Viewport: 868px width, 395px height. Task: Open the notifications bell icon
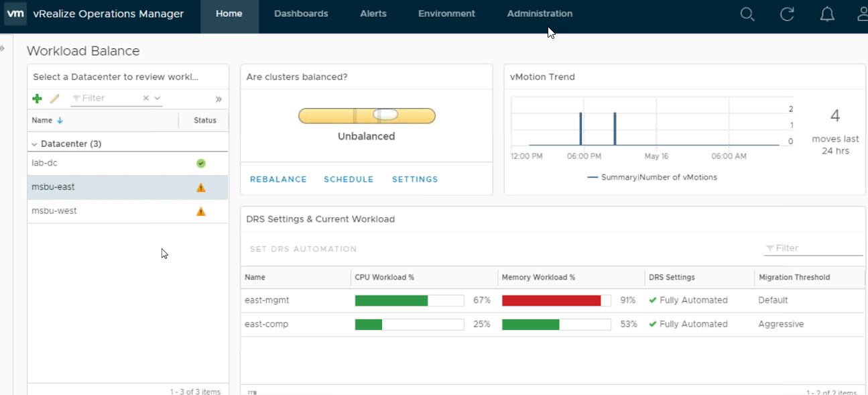click(x=828, y=14)
